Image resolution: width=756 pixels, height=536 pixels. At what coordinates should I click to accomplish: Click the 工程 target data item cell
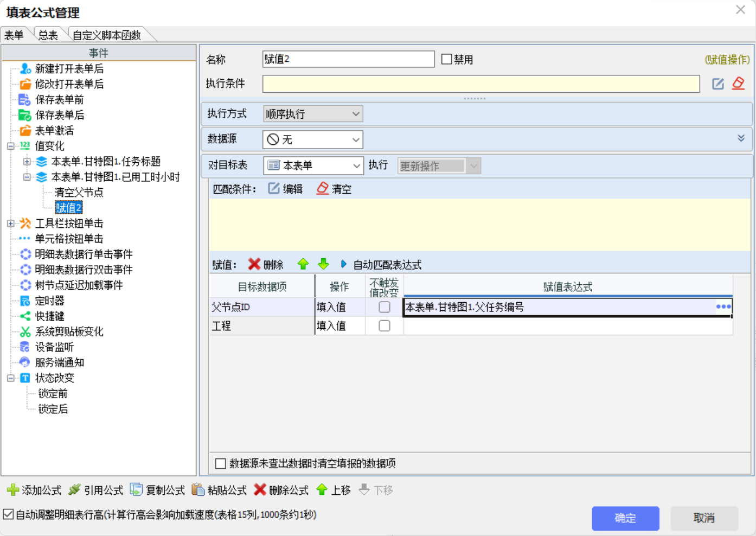262,326
